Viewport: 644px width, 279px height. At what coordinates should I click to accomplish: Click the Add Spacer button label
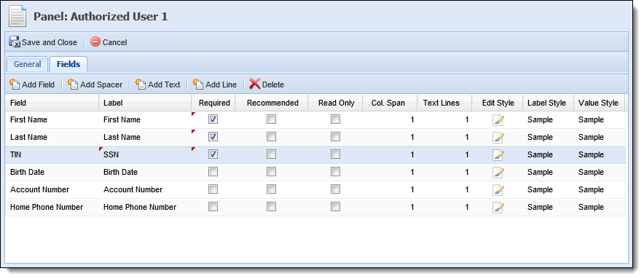pos(101,85)
